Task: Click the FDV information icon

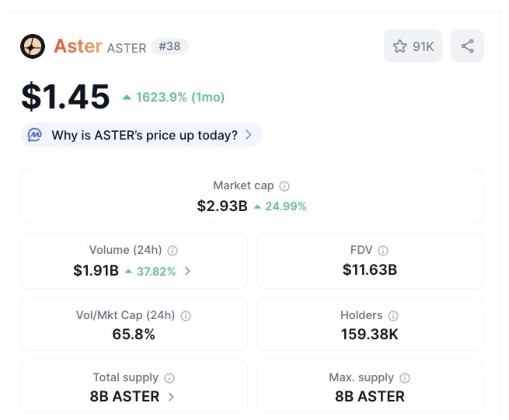Action: [x=383, y=250]
